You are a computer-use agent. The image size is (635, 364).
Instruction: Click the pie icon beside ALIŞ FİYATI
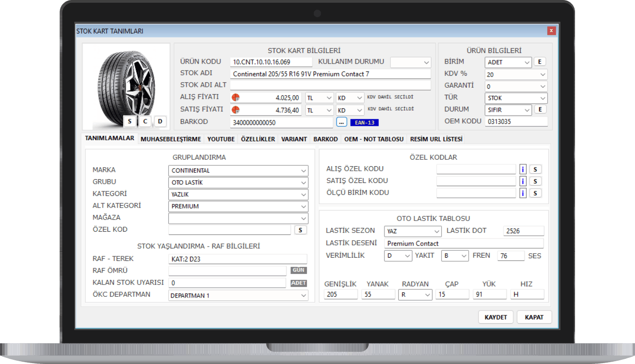(235, 97)
